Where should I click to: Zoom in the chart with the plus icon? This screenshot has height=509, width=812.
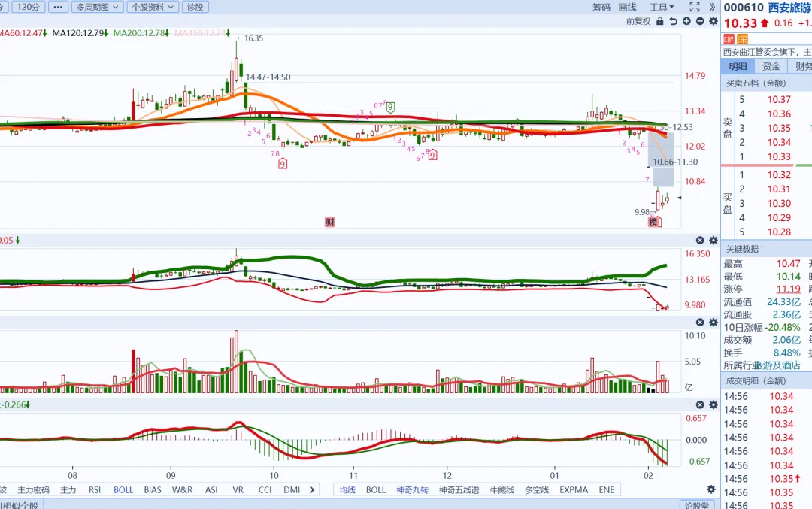tap(686, 21)
